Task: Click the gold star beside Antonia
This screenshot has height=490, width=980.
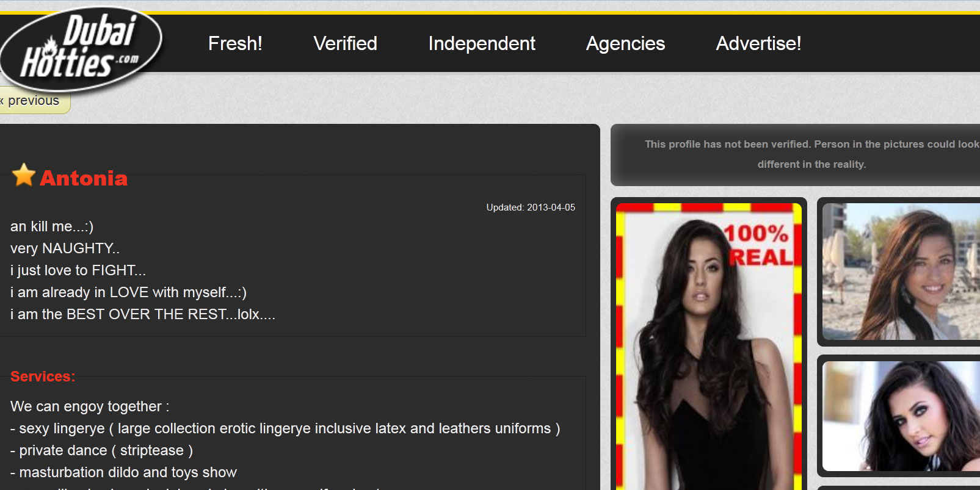Action: (x=24, y=175)
